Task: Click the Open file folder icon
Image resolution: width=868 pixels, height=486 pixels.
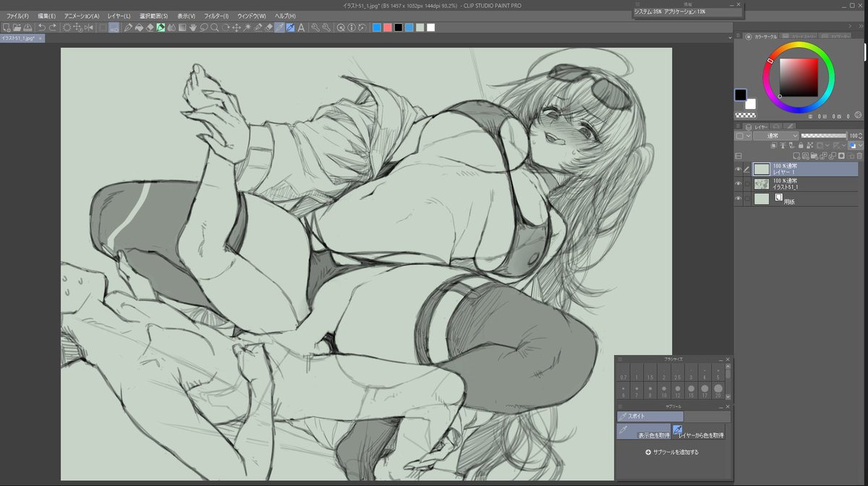Action: [x=17, y=27]
